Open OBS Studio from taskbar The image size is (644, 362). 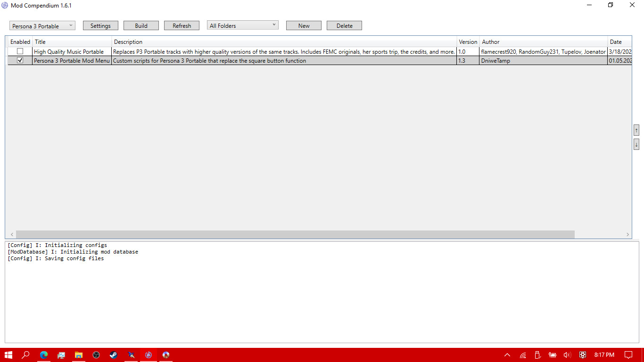point(96,355)
